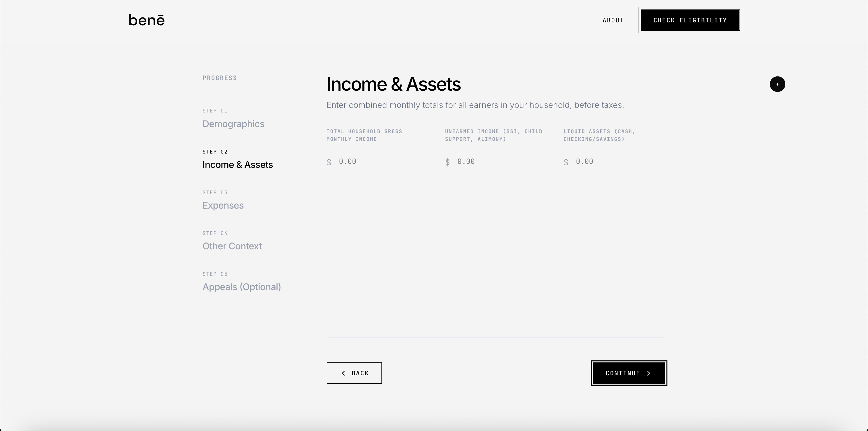Click the benē logo in header
Screen dimensions: 868x431
(x=147, y=20)
